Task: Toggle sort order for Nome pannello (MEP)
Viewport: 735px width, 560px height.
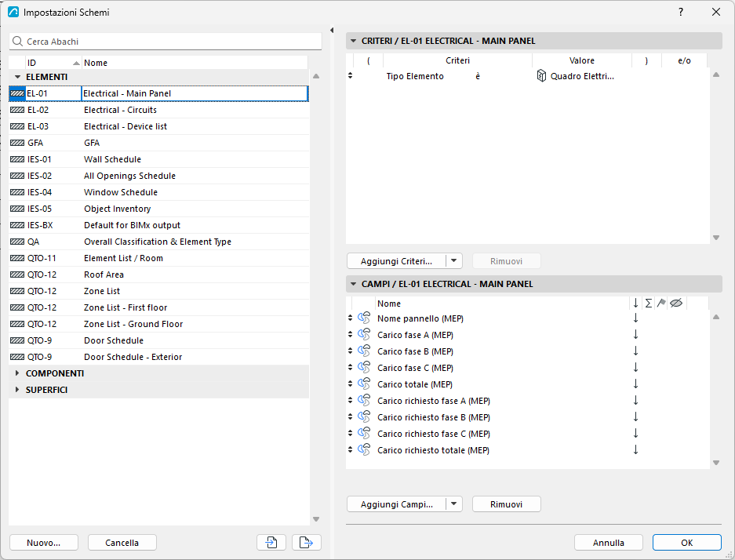Action: pos(635,318)
